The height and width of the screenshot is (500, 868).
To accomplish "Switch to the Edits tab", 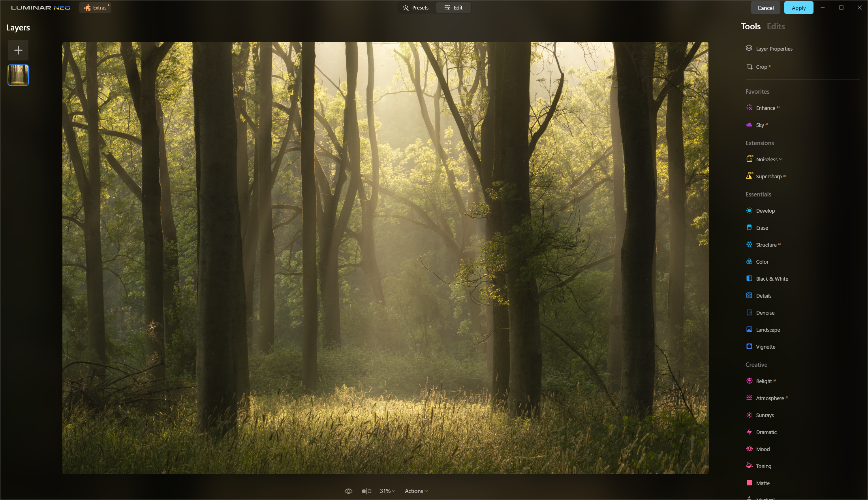I will click(775, 26).
